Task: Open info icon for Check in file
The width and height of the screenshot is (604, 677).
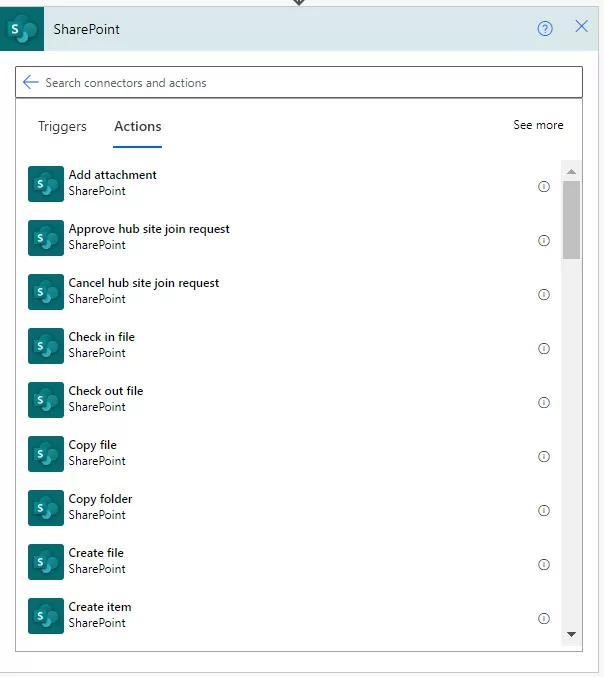Action: tap(544, 348)
